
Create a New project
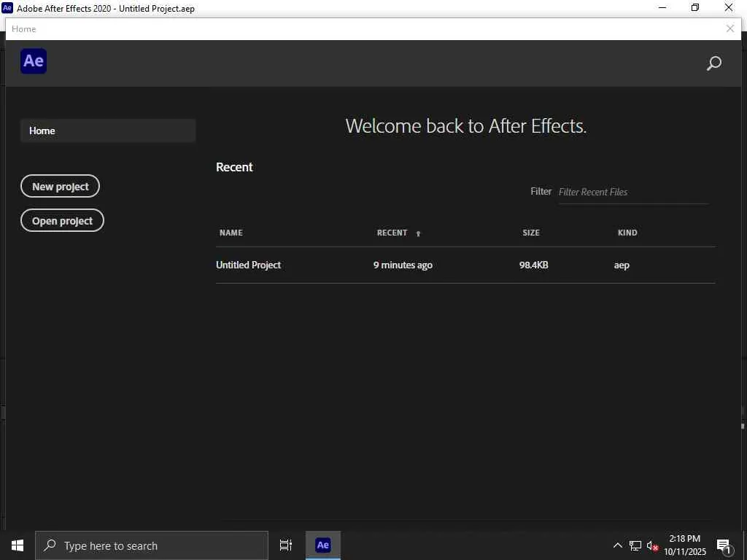pos(60,186)
